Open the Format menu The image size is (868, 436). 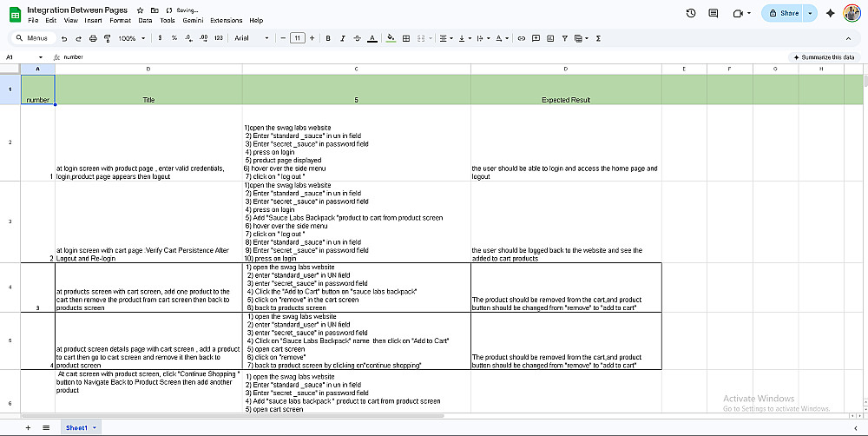[120, 21]
